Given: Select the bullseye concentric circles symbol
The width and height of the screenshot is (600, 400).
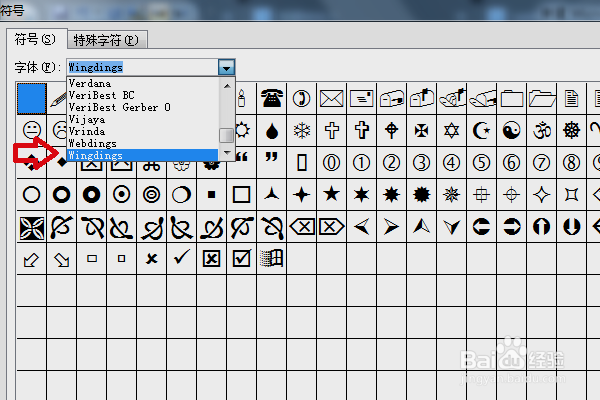Looking at the screenshot, I should (152, 194).
